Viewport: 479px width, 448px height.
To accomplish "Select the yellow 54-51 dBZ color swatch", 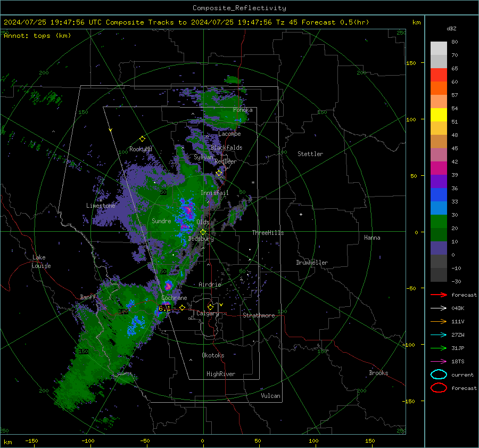I will pos(439,115).
